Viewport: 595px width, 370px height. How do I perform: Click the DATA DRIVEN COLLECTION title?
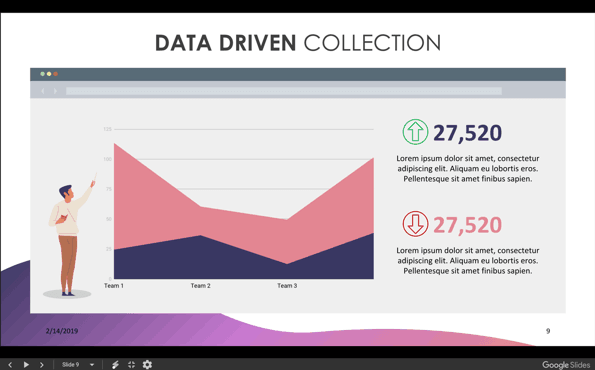(298, 43)
